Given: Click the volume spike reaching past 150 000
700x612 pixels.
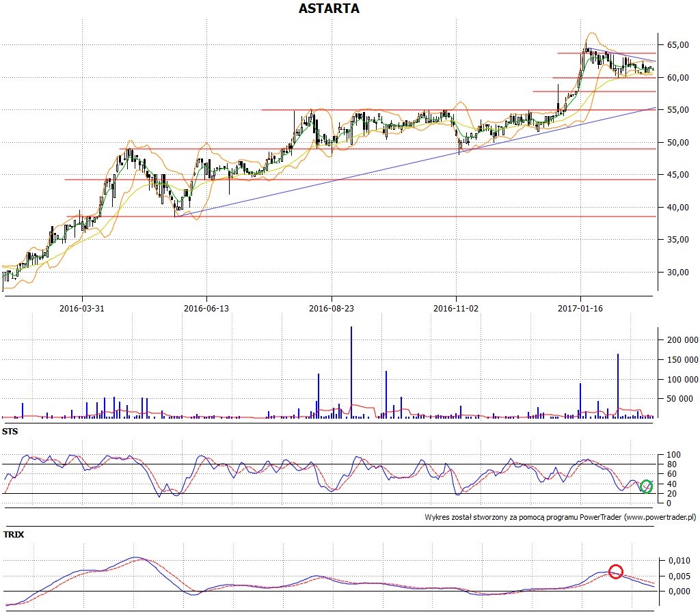Looking at the screenshot, I should (618, 386).
